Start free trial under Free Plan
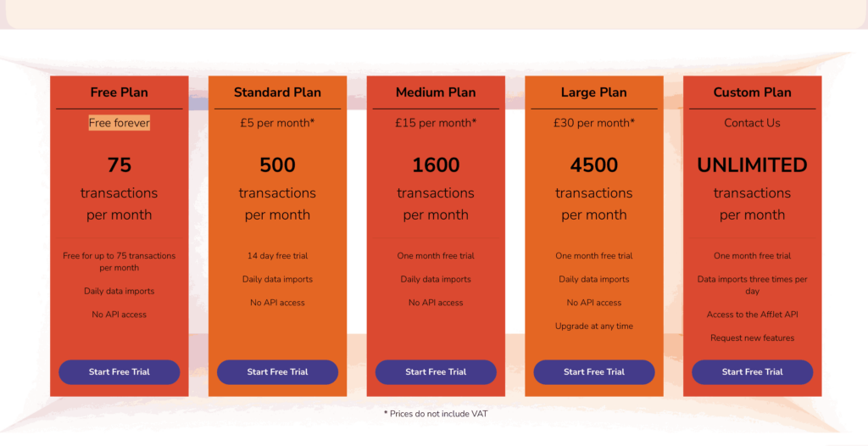 click(x=119, y=371)
